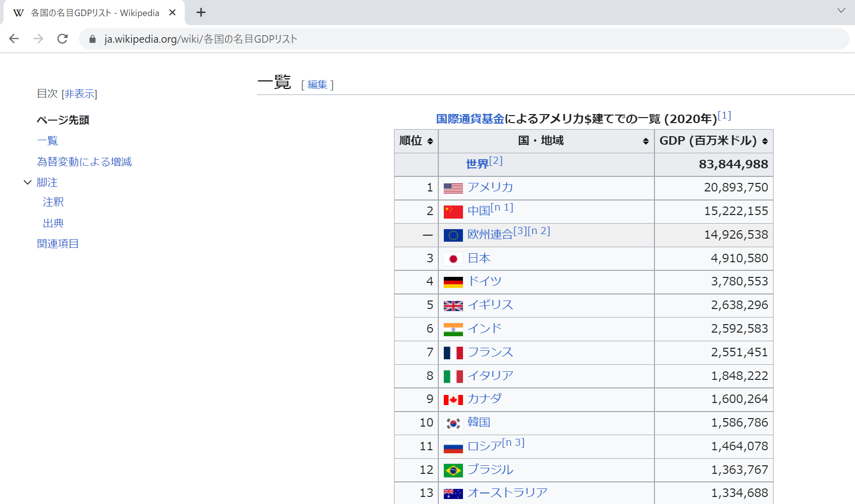This screenshot has height=504, width=855.
Task: Click the browser forward arrow
Action: (x=38, y=38)
